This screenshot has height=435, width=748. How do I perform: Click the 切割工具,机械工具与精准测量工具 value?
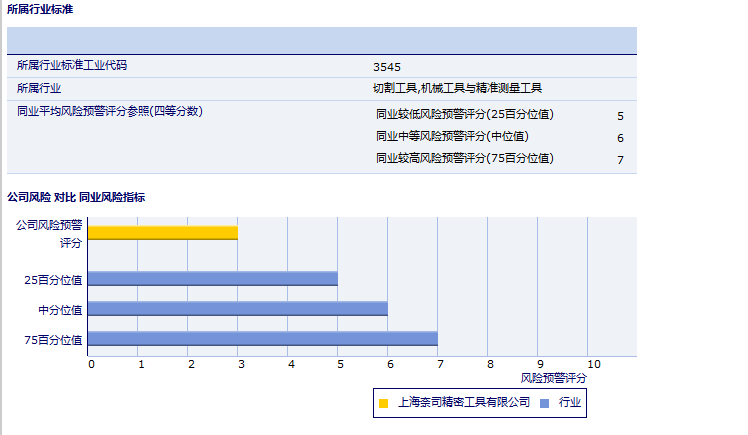click(457, 88)
